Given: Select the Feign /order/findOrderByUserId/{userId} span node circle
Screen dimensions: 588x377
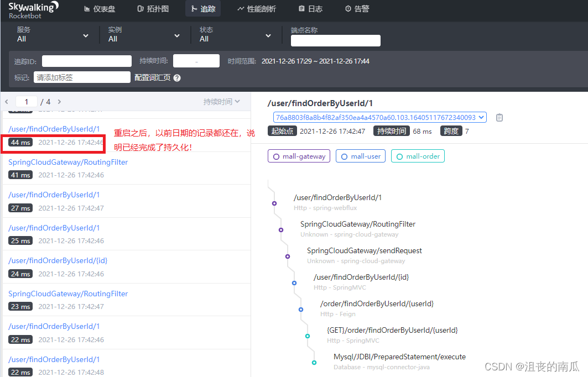Looking at the screenshot, I should point(301,310).
